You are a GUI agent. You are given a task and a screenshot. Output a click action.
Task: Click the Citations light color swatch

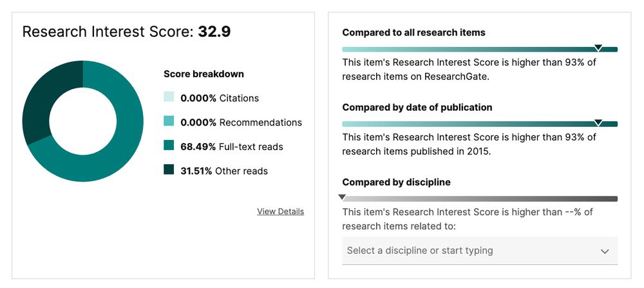coord(169,98)
